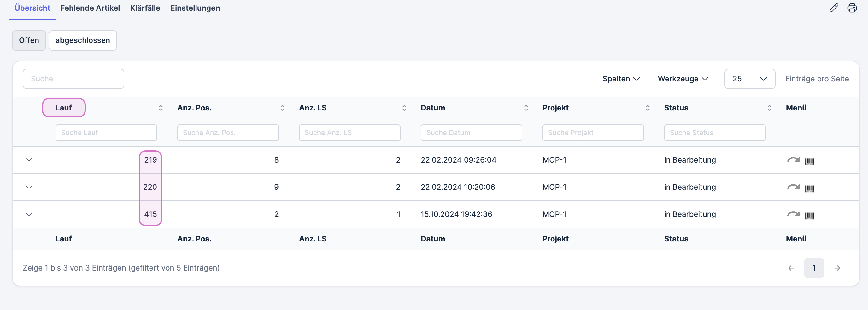Expand the row for run 219
Image resolution: width=868 pixels, height=310 pixels.
click(29, 160)
